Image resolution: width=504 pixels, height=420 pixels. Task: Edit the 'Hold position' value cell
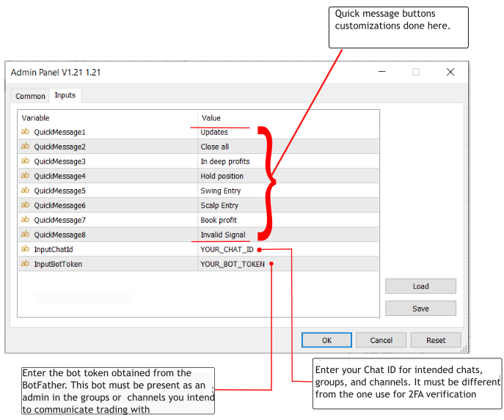pos(288,176)
